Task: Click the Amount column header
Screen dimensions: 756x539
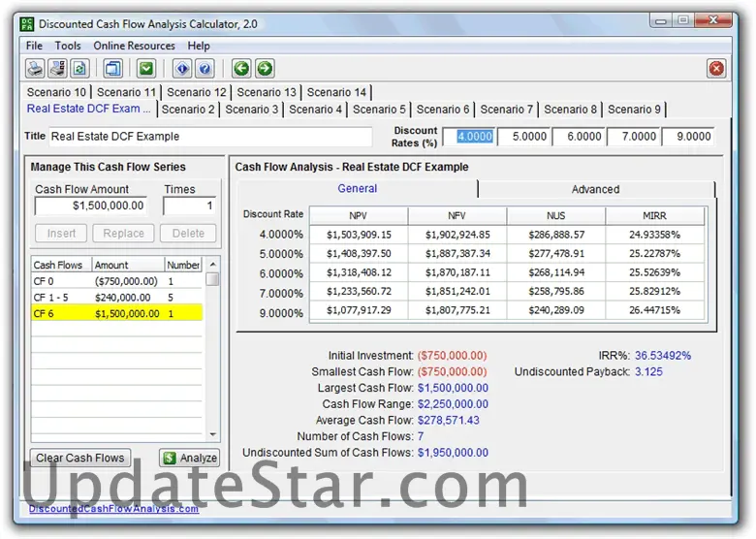Action: tap(128, 265)
